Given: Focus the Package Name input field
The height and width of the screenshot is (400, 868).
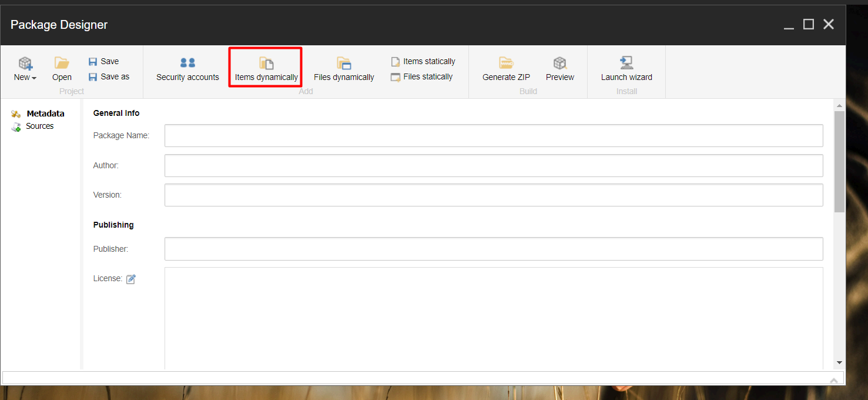Looking at the screenshot, I should (494, 135).
